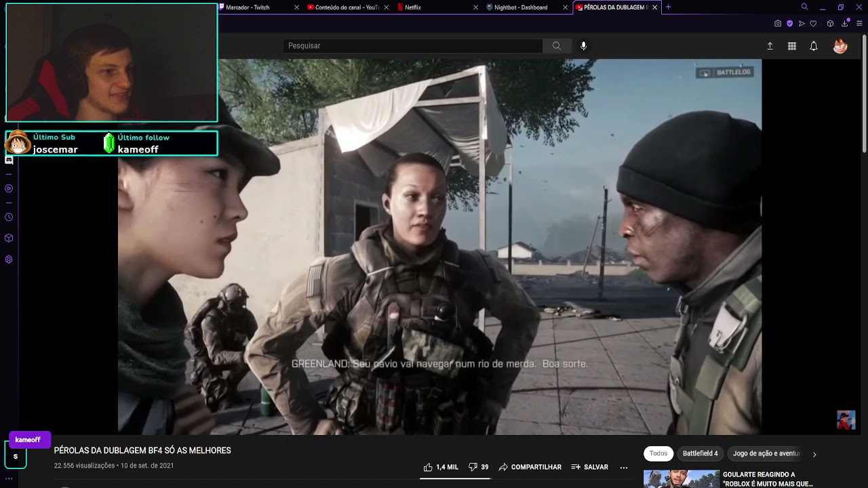Open the sidebar settings gear icon
Viewport: 868px width, 488px height.
9,259
